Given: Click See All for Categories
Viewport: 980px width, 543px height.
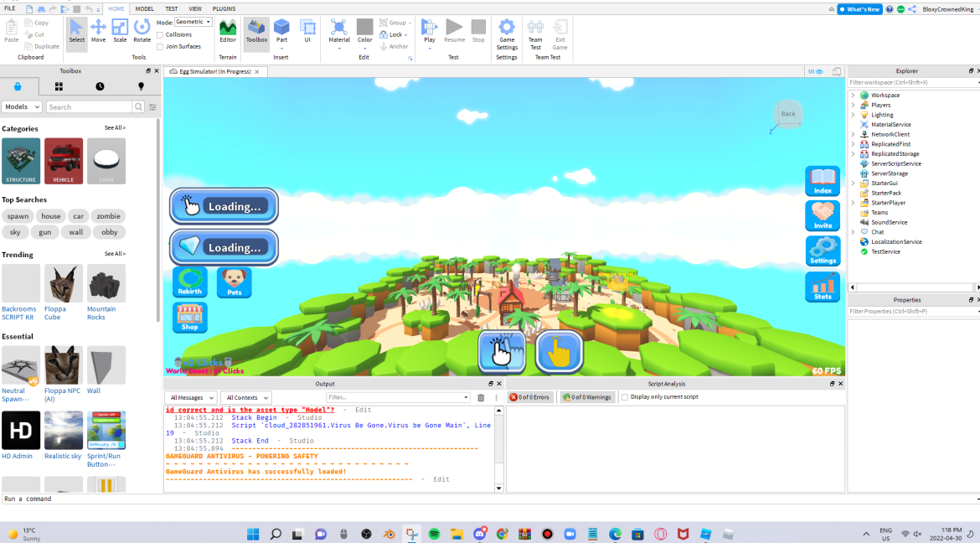Looking at the screenshot, I should (115, 127).
